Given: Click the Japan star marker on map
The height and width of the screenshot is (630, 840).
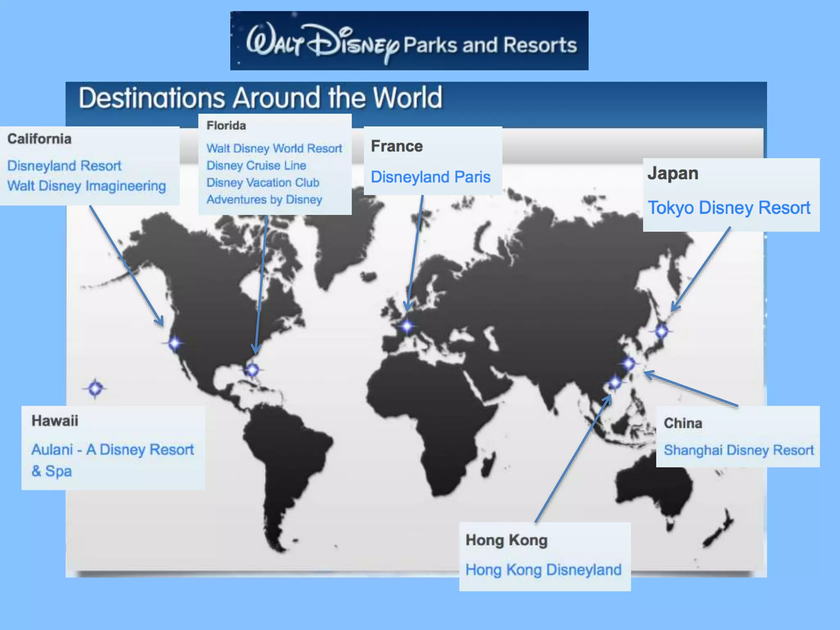Looking at the screenshot, I should tap(662, 330).
